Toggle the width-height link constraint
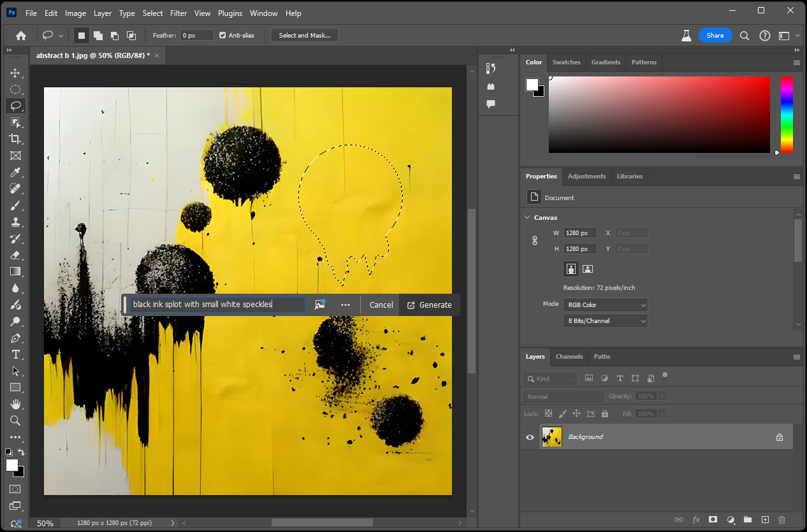Viewport: 807px width, 532px height. (535, 241)
